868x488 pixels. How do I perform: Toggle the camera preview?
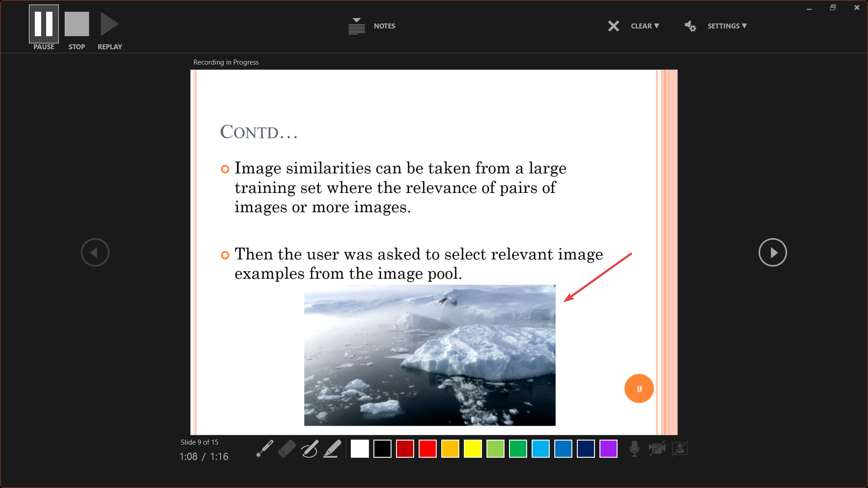[679, 449]
